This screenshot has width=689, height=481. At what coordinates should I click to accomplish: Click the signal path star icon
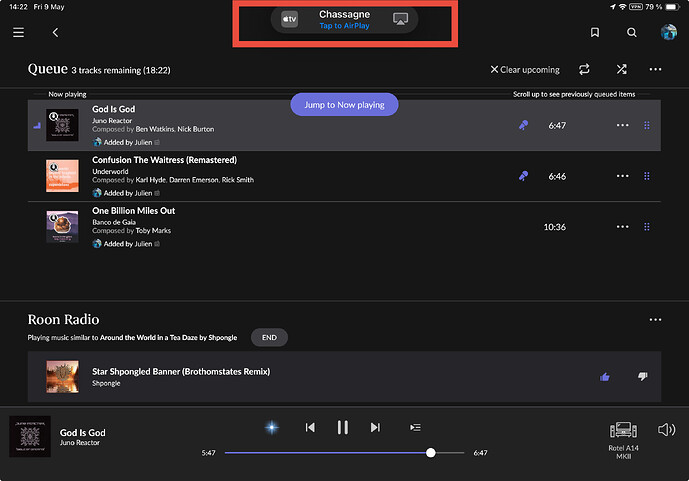(x=272, y=427)
